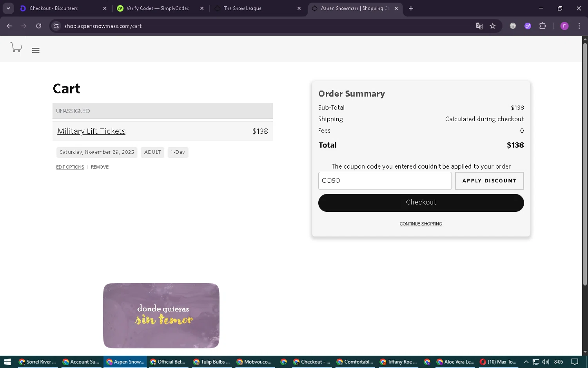
Task: Reload the current page
Action: coord(38,26)
